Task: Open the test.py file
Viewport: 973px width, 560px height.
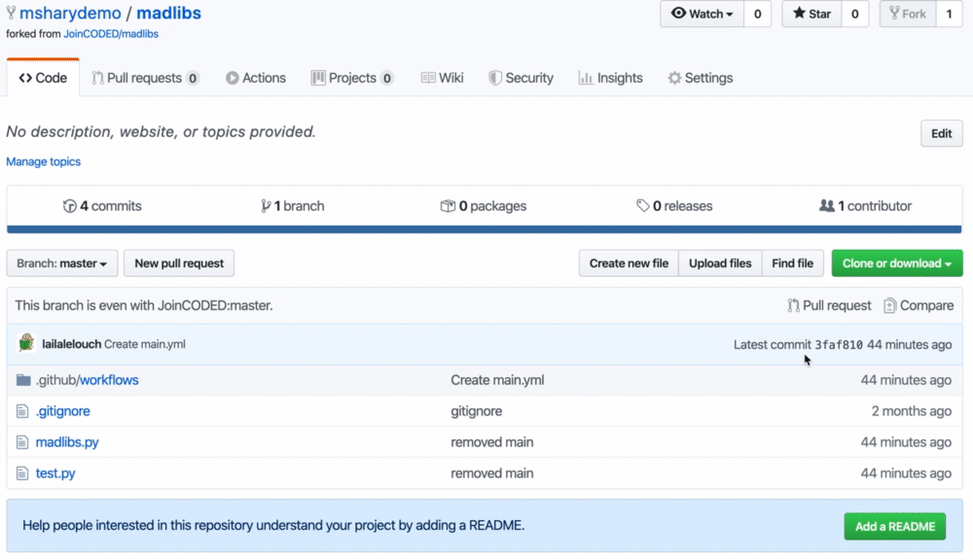Action: (x=55, y=473)
